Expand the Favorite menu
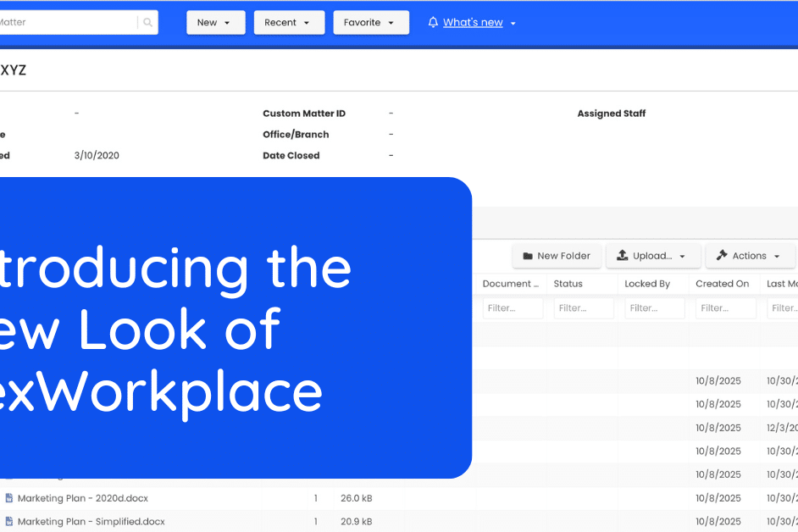The height and width of the screenshot is (532, 798). 370,23
